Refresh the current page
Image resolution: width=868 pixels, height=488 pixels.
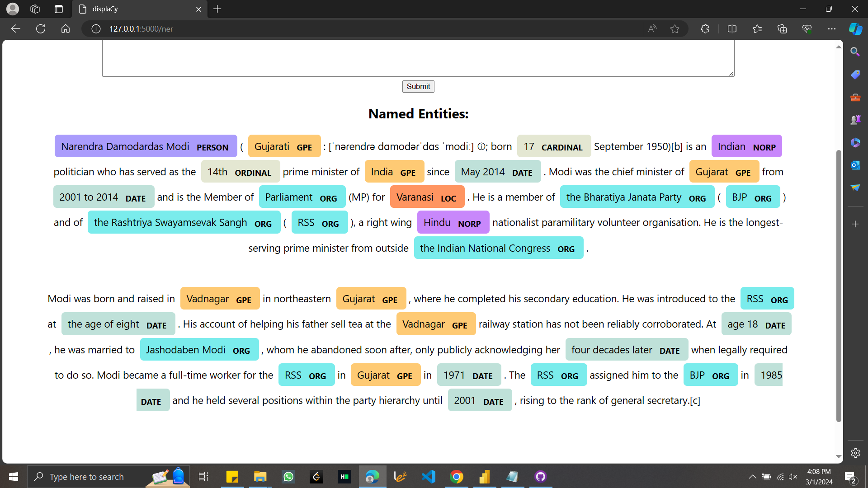(x=41, y=28)
